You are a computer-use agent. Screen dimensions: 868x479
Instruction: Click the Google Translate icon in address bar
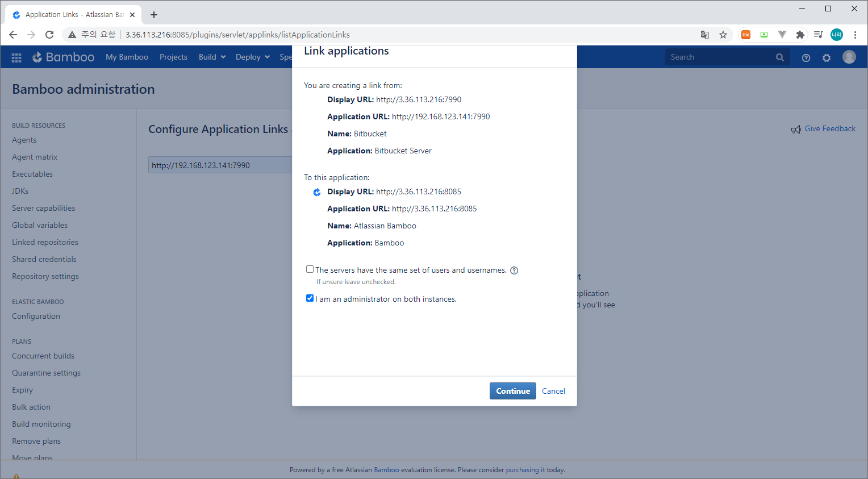(x=704, y=35)
